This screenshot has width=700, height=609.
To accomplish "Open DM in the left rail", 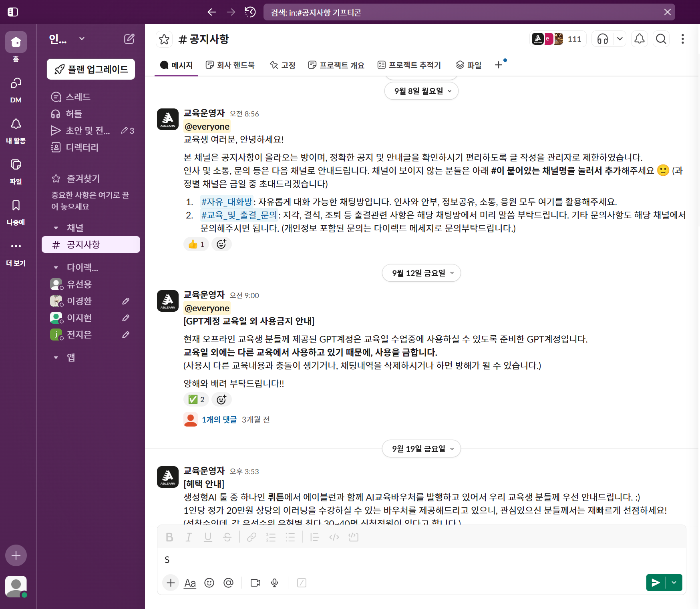I will (16, 90).
